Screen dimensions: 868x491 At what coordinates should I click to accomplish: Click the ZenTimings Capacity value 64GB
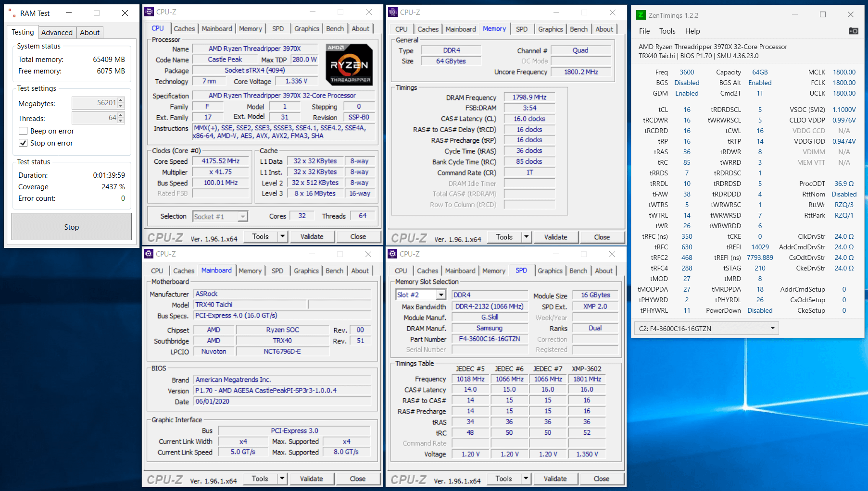point(760,72)
